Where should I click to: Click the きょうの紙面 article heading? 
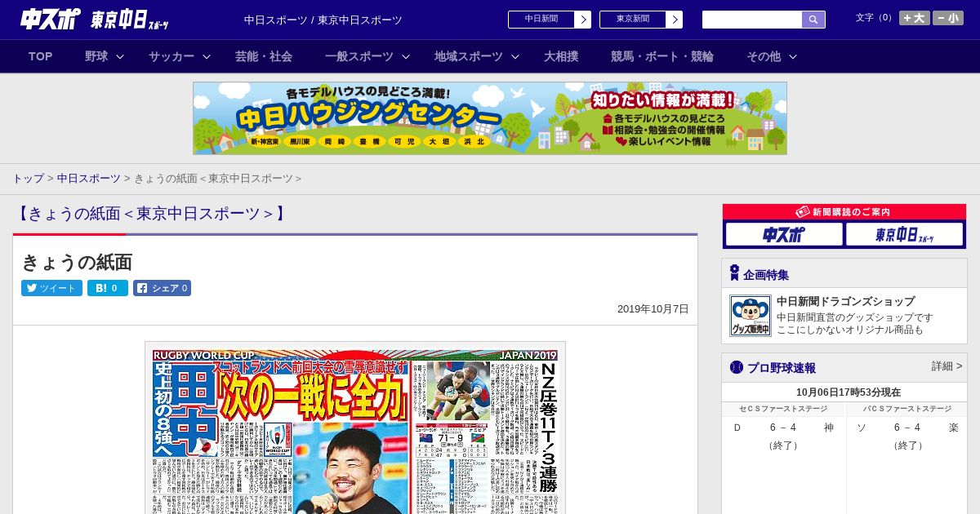click(77, 262)
